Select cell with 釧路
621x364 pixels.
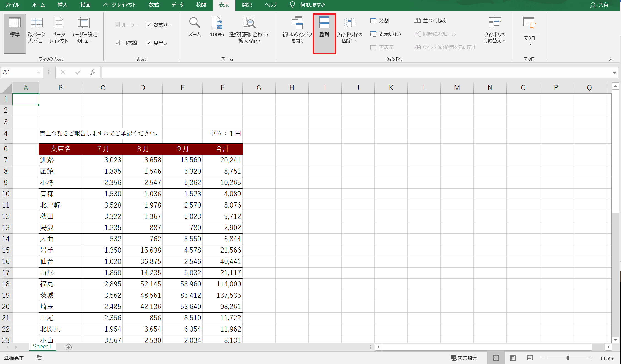pyautogui.click(x=61, y=160)
